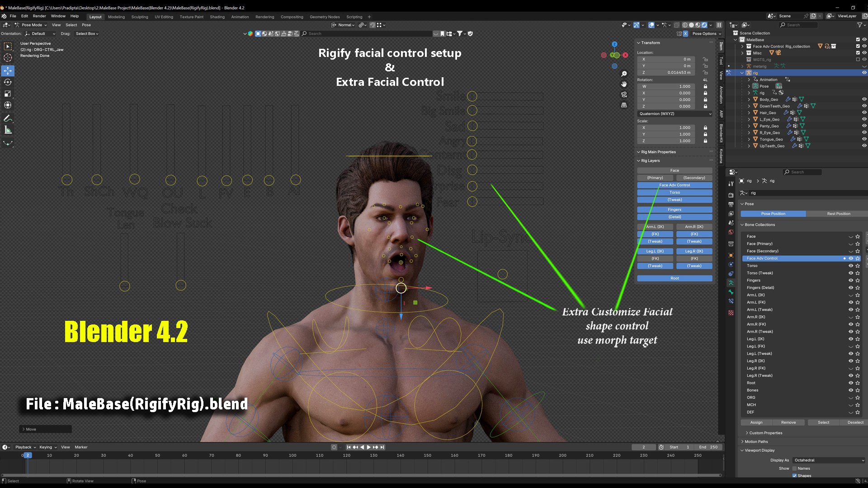Image resolution: width=868 pixels, height=488 pixels.
Task: Enable the WGTS_rig collection checkbox
Action: click(858, 60)
